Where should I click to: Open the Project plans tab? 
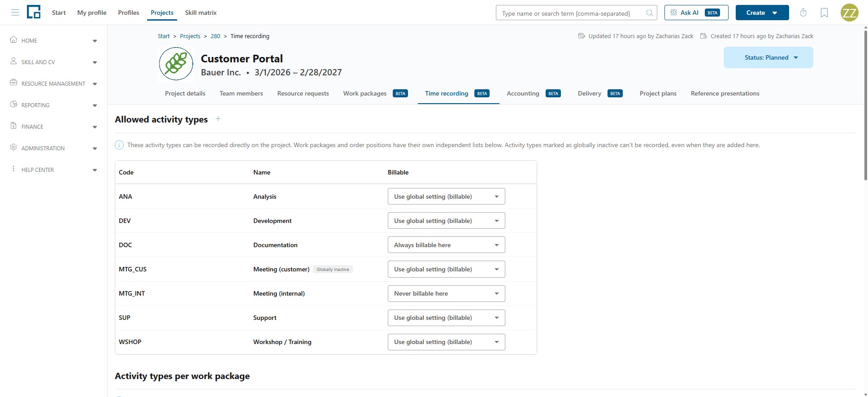pyautogui.click(x=658, y=93)
